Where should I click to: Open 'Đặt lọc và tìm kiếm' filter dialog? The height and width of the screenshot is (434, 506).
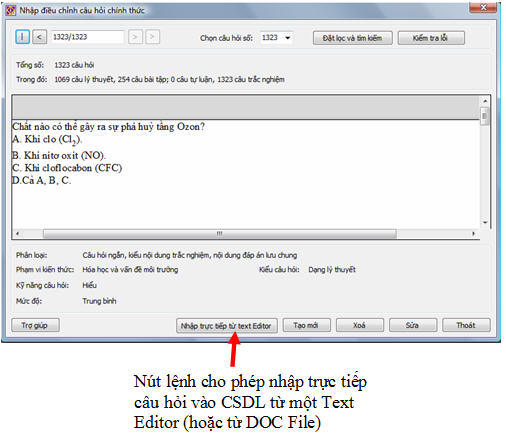[352, 38]
